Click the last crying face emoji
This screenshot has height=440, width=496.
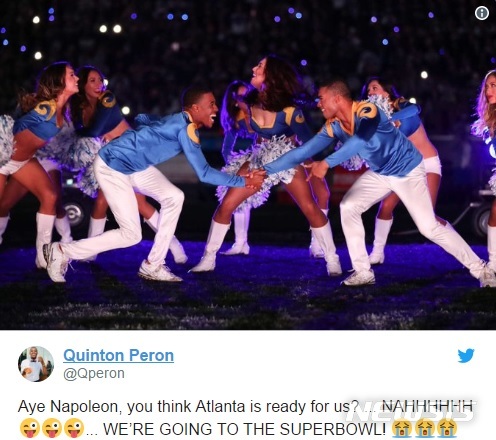(447, 429)
